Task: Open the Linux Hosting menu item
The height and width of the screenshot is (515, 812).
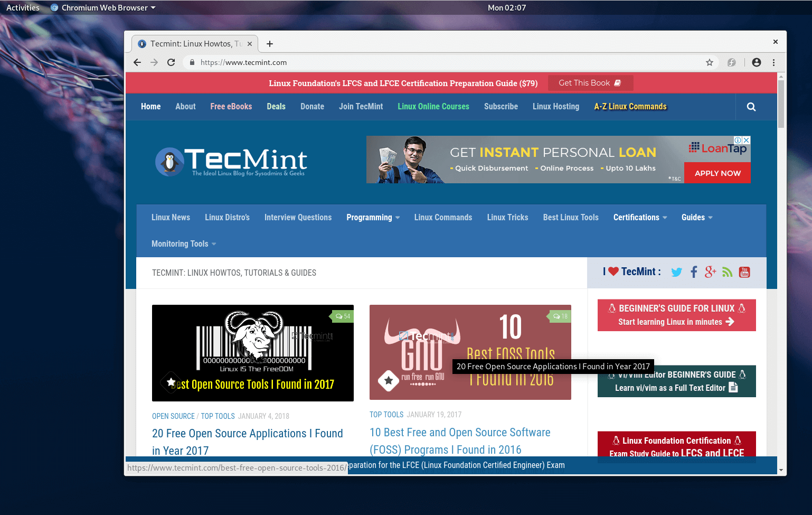Action: click(556, 107)
